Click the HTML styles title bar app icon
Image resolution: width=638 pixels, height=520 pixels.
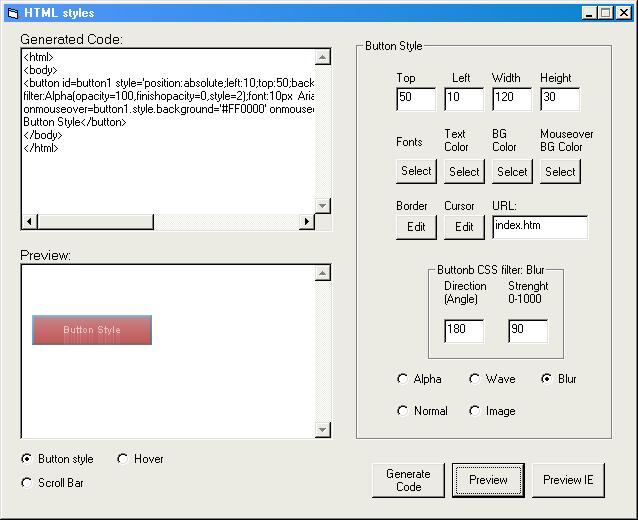click(x=13, y=13)
